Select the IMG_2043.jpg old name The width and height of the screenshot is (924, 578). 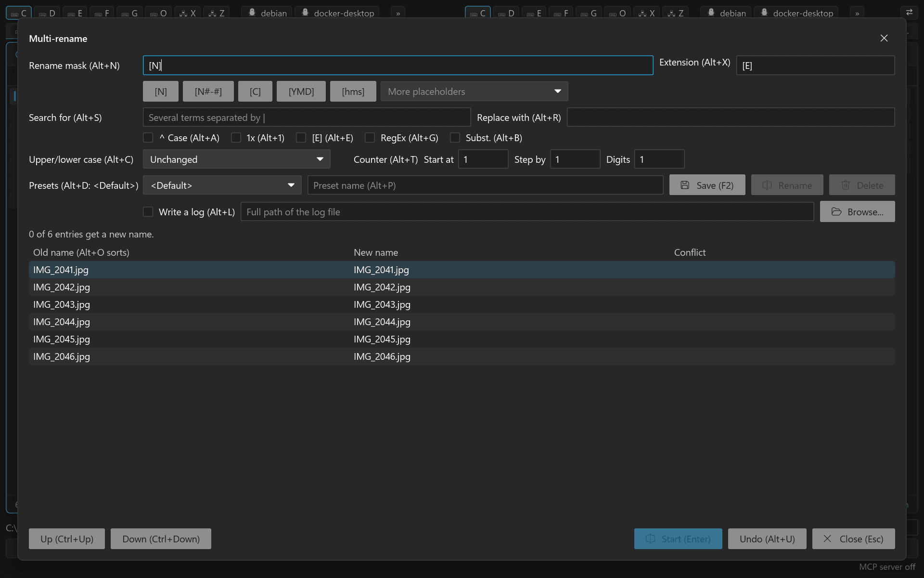tap(62, 304)
